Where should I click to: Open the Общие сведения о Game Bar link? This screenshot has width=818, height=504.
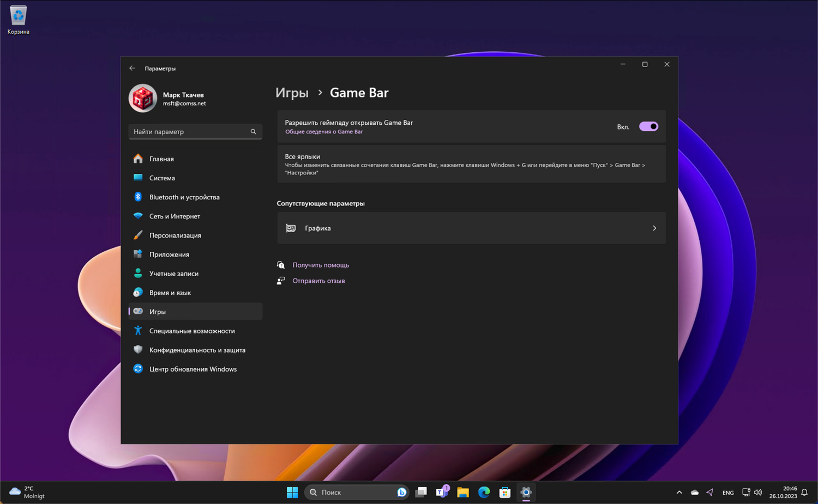[324, 132]
